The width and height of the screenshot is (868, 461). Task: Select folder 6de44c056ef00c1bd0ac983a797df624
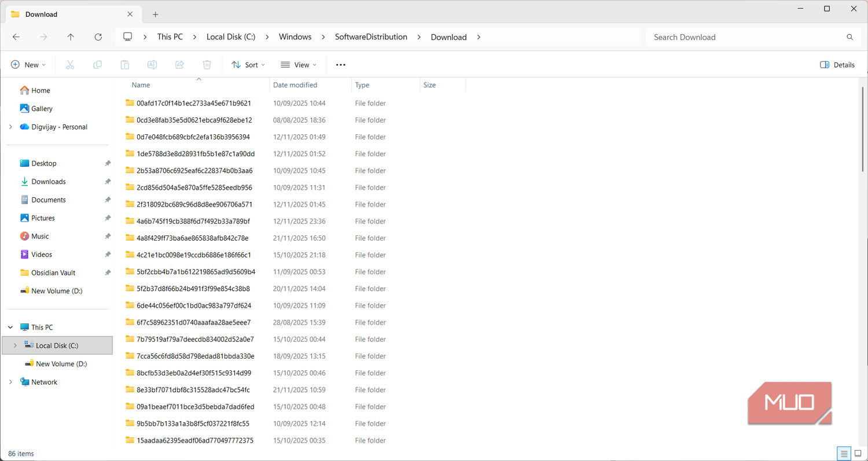pos(193,305)
